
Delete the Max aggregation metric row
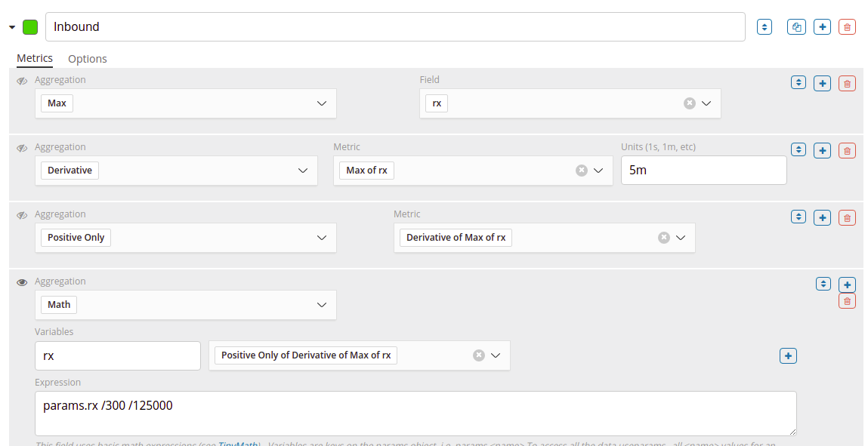pos(847,84)
